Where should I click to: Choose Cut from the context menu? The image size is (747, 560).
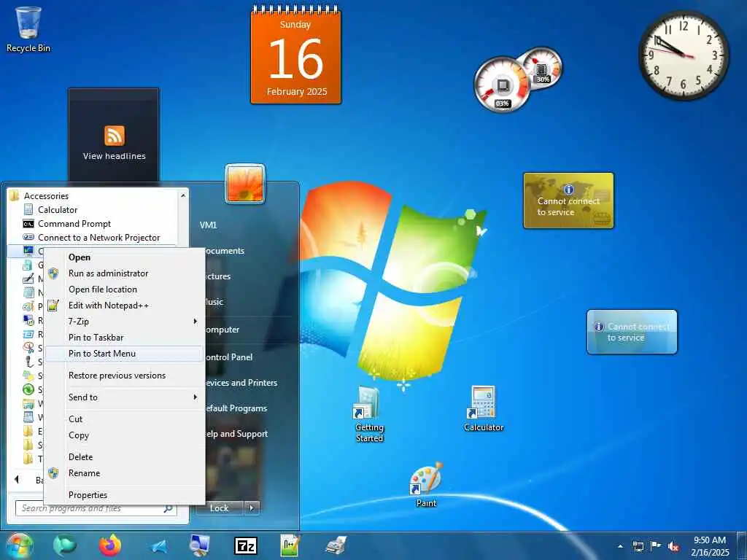click(x=125, y=419)
